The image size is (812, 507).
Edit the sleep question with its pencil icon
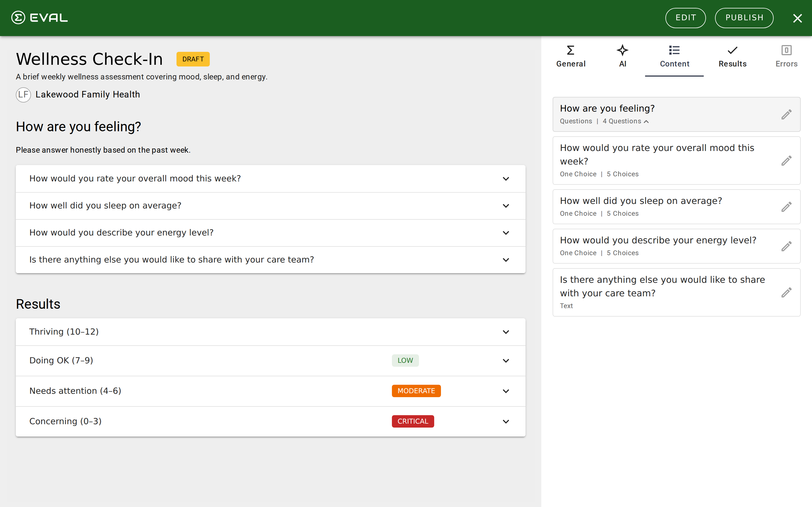point(786,206)
